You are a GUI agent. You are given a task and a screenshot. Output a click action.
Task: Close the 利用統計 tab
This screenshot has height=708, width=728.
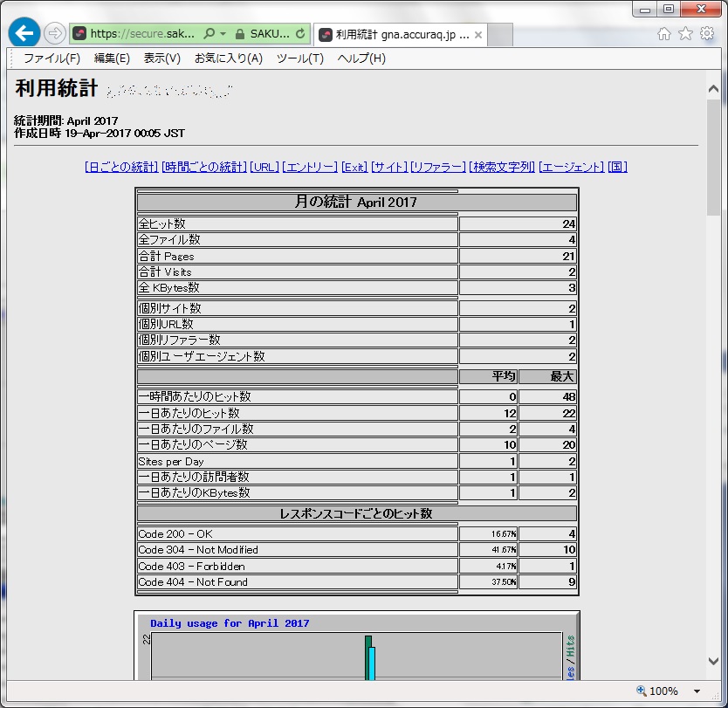[x=479, y=35]
